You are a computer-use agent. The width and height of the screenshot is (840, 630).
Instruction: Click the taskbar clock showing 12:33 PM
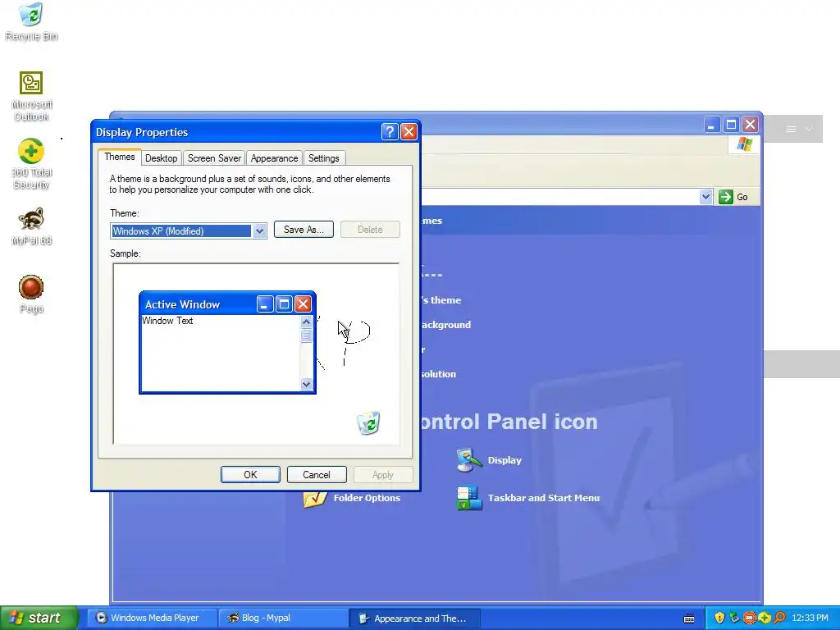810,618
